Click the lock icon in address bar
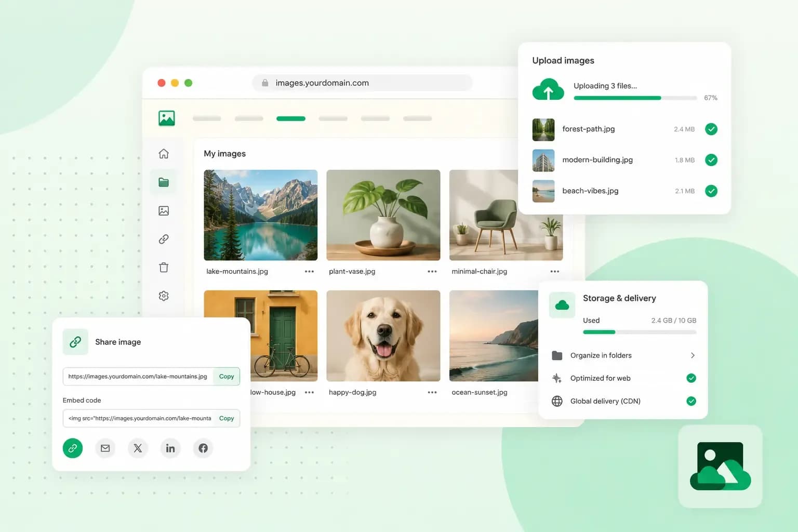This screenshot has height=532, width=798. (x=265, y=83)
